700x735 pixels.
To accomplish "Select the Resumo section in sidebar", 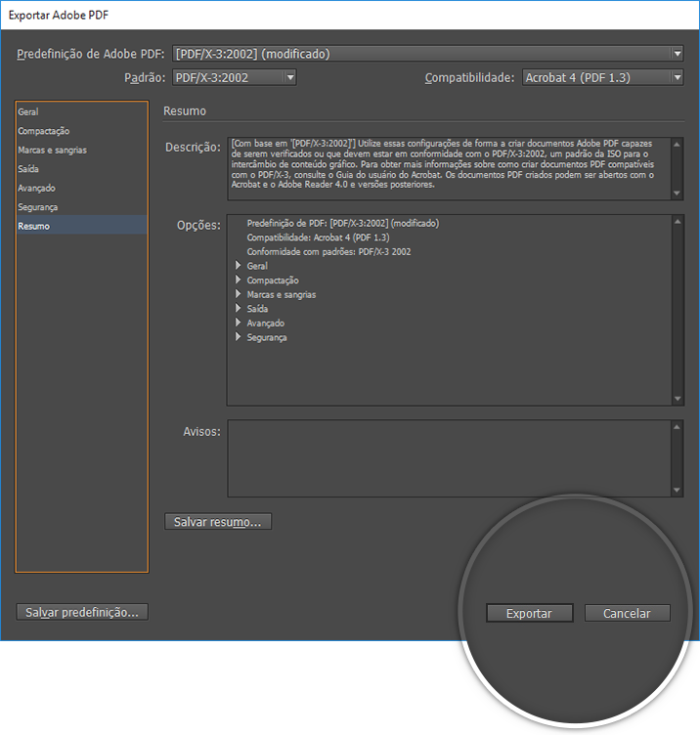I will tap(33, 226).
